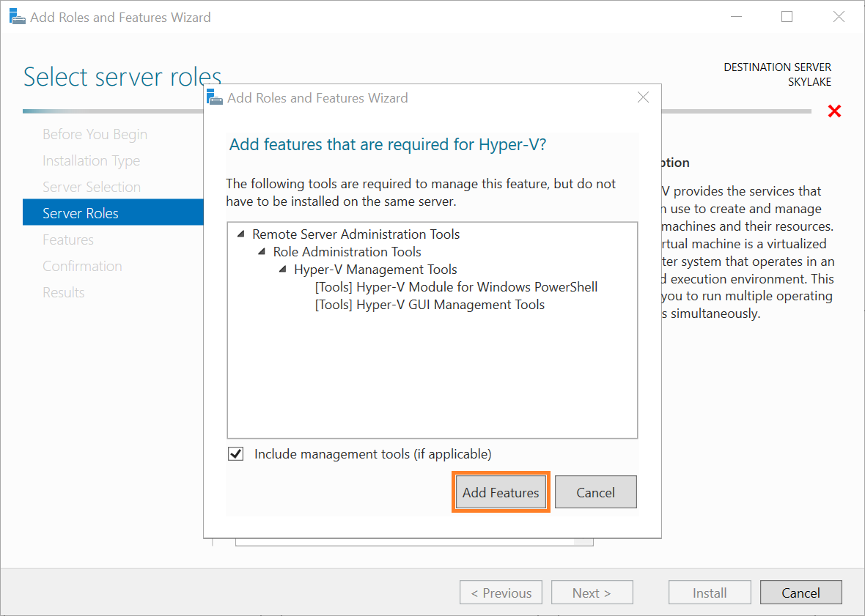Open Features step in sidebar
This screenshot has width=865, height=616.
click(x=68, y=240)
